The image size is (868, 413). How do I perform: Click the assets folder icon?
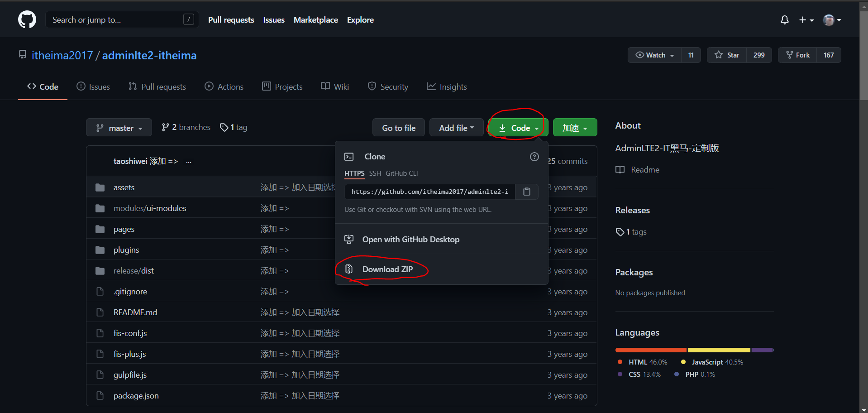[x=100, y=187]
